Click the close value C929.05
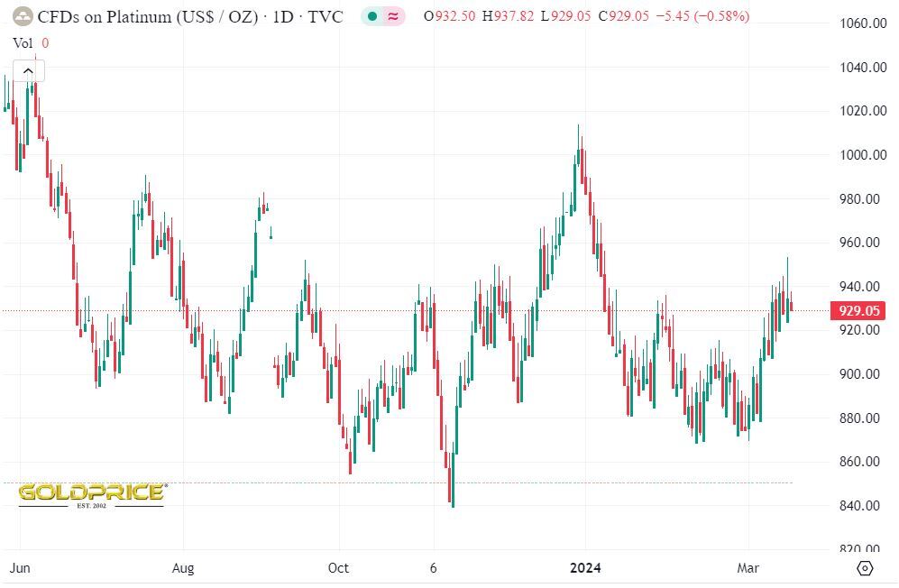 [x=624, y=16]
